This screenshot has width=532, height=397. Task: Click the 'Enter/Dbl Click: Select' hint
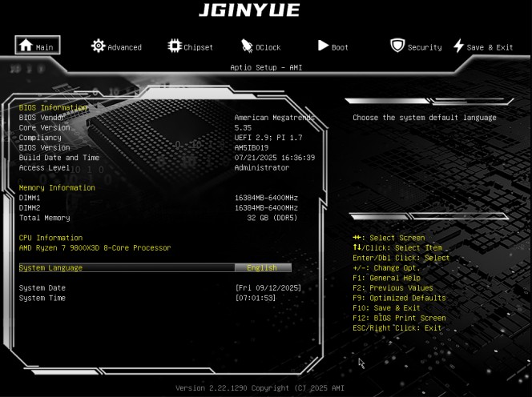401,258
